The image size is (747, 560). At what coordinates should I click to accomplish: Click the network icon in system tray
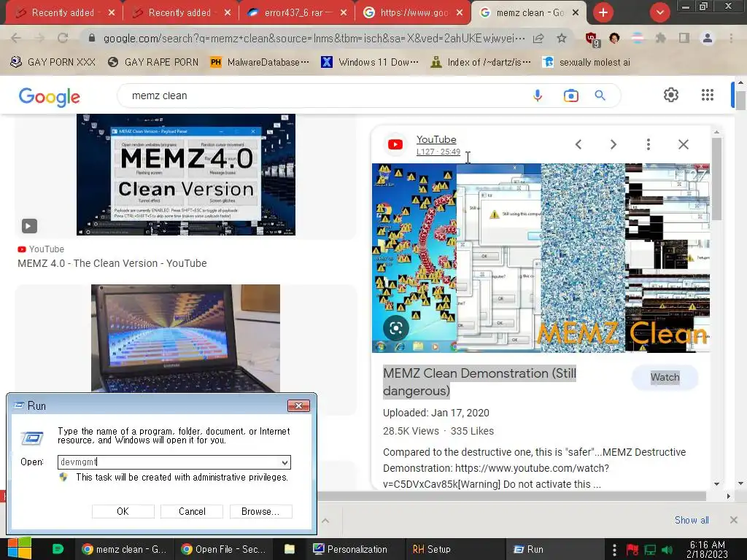point(650,550)
